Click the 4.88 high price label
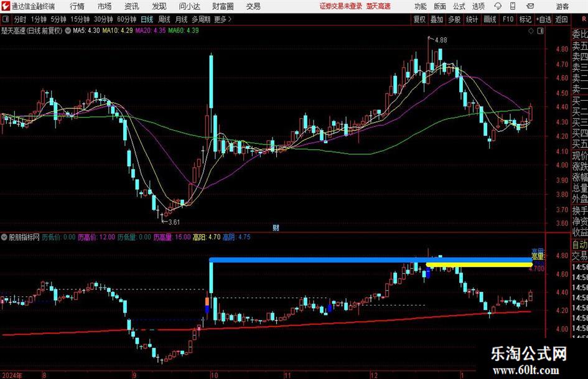Image resolution: width=588 pixels, height=379 pixels. pyautogui.click(x=441, y=40)
